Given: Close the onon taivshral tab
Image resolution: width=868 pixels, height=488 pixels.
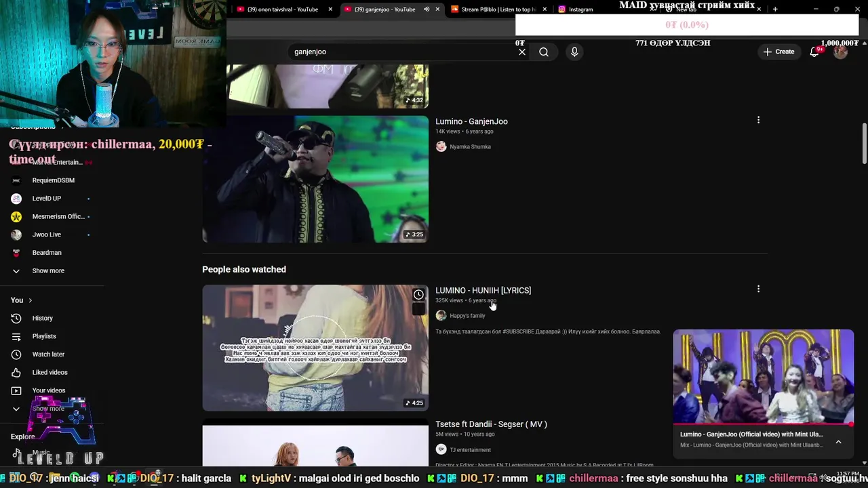Looking at the screenshot, I should pos(330,9).
